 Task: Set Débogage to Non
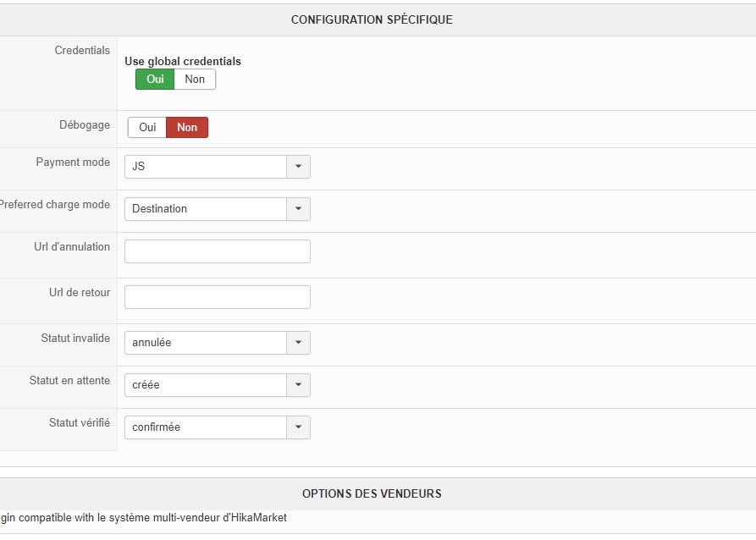point(187,128)
